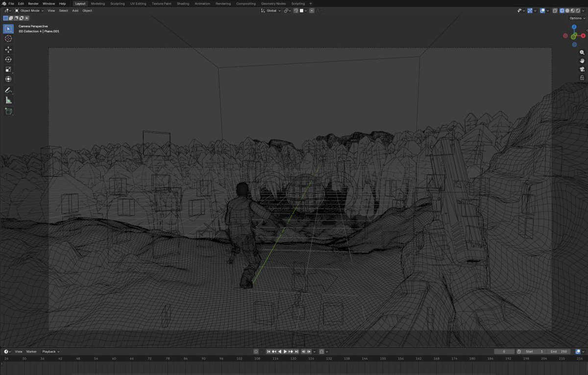
Task: Jump to the first frame
Action: [269, 351]
